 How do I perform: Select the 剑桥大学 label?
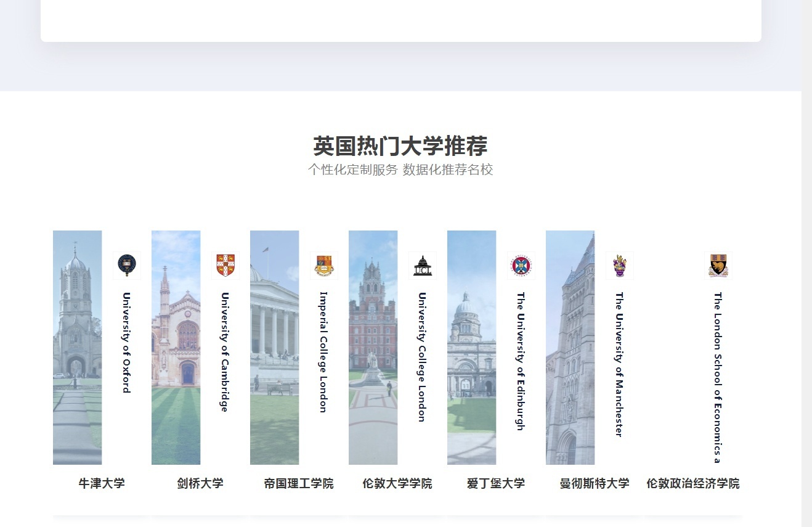point(200,483)
